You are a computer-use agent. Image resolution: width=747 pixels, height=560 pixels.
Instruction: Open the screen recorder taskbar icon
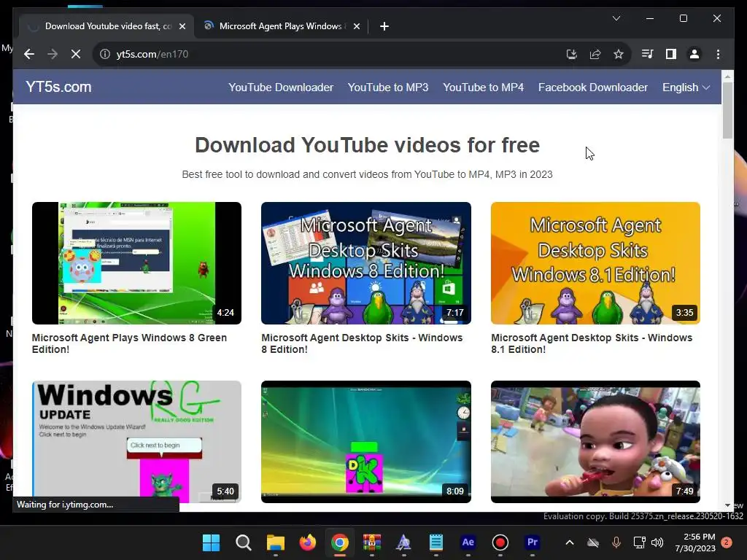coord(500,542)
